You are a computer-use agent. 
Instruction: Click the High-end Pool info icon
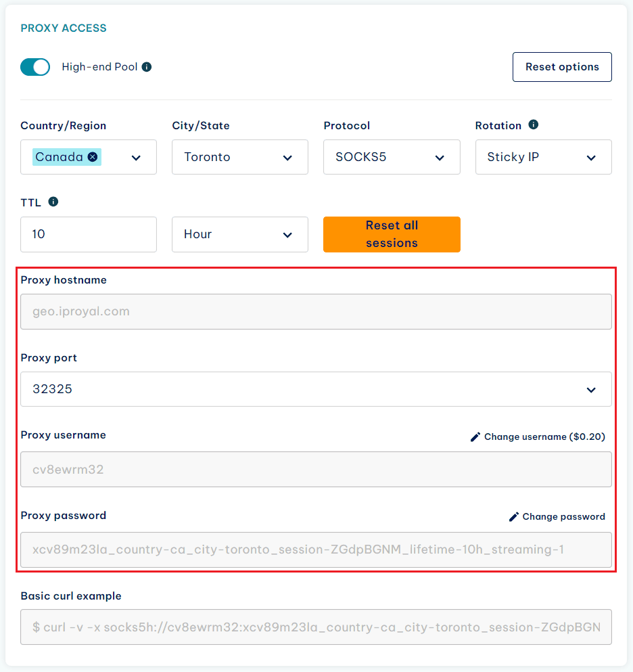(147, 67)
